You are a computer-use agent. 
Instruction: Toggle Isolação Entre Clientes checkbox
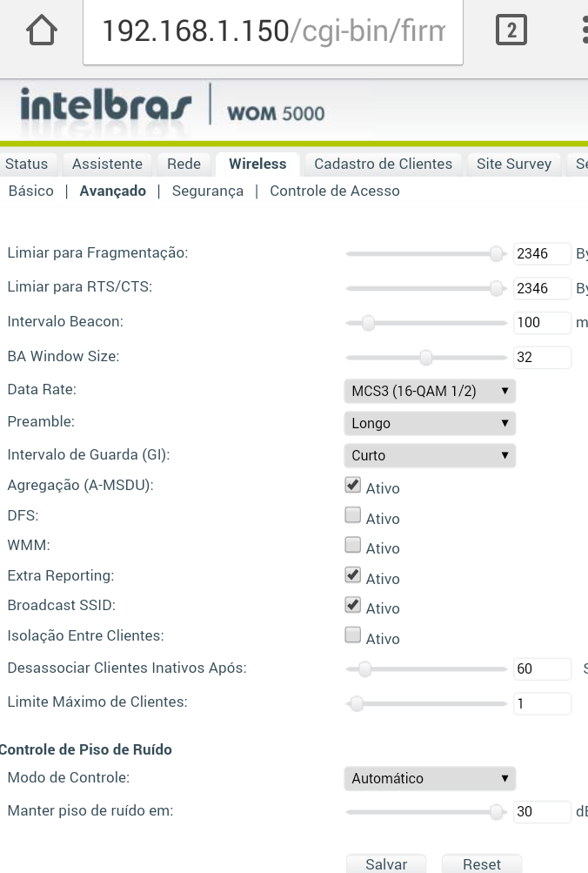352,635
